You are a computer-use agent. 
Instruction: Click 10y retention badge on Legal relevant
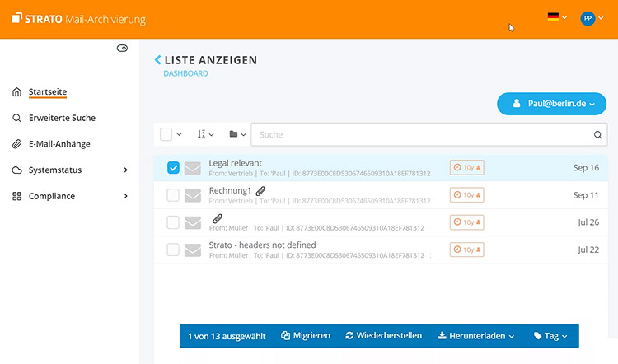tap(466, 167)
